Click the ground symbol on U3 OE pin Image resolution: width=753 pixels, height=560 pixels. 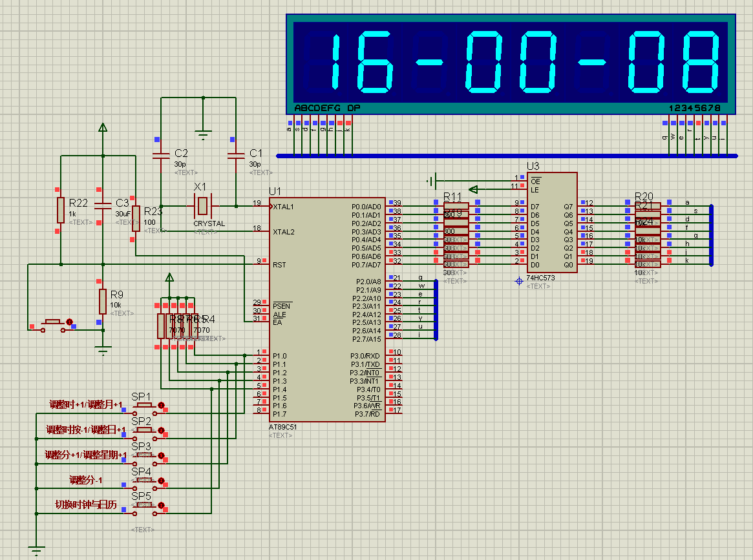[431, 181]
